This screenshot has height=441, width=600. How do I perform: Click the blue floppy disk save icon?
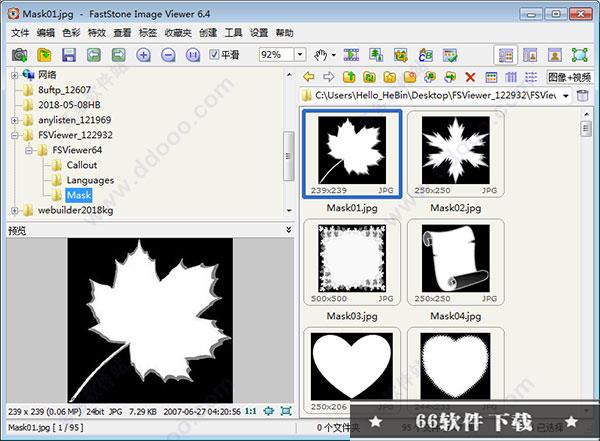point(69,55)
